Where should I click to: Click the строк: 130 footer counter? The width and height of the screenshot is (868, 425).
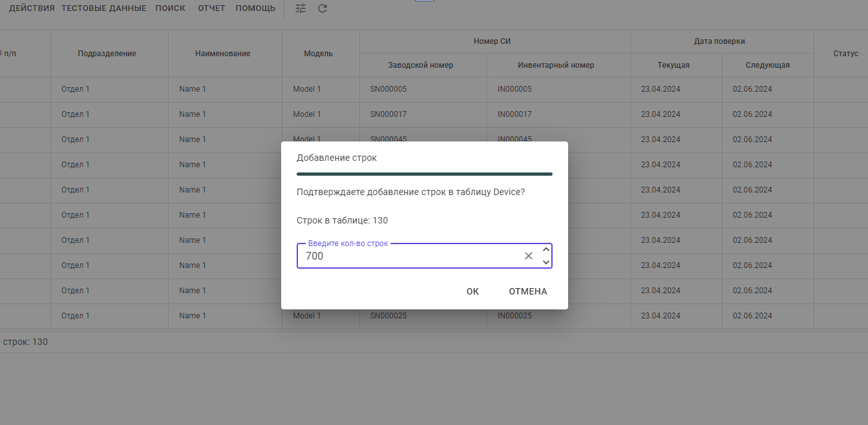pyautogui.click(x=25, y=342)
